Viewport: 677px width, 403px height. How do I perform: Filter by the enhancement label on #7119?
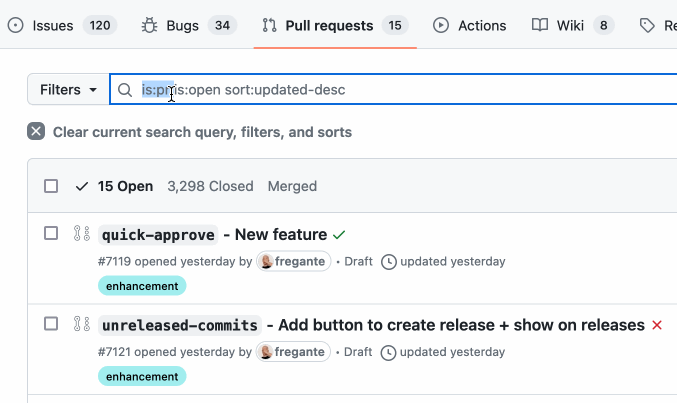tap(142, 286)
